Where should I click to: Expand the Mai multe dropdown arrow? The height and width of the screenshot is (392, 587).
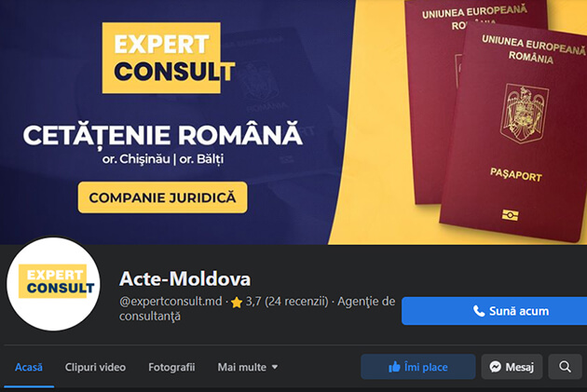click(275, 367)
